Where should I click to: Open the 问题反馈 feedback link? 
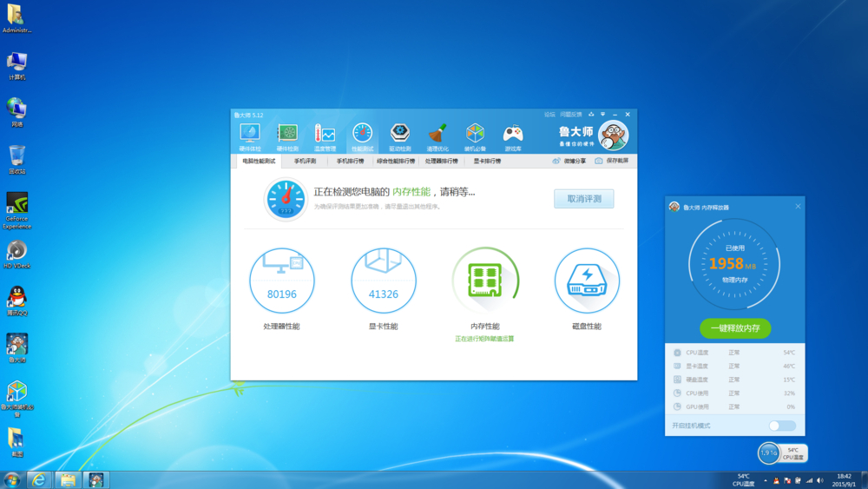[x=571, y=115]
